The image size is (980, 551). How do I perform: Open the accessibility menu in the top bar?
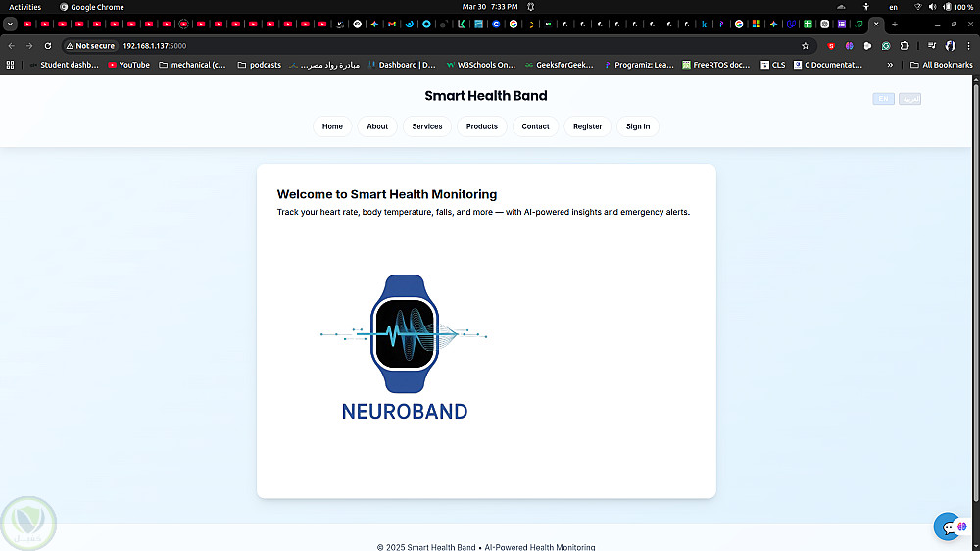[x=866, y=7]
